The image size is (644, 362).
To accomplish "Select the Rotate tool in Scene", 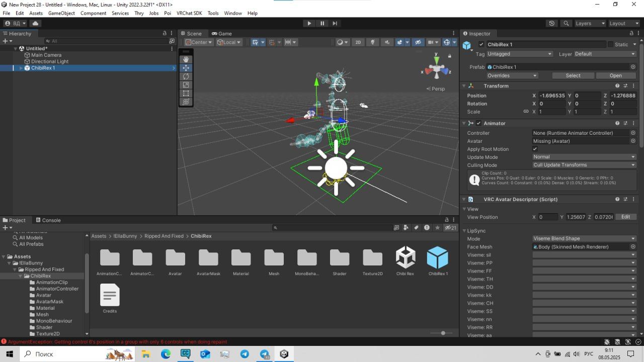I will (186, 76).
